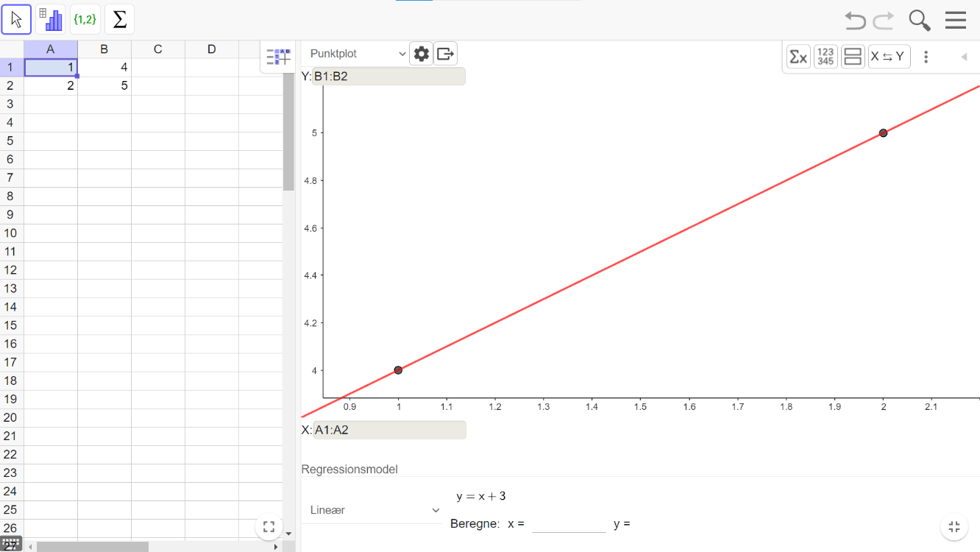Toggle the second plot split view
This screenshot has width=980, height=552.
point(853,57)
